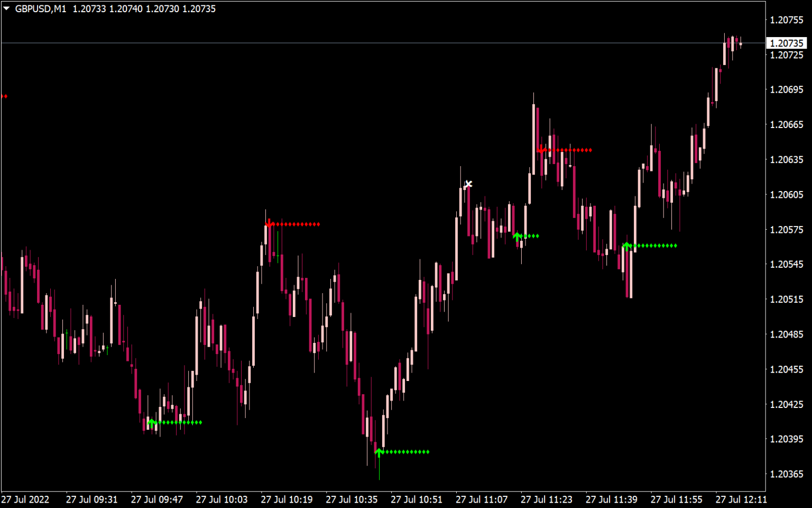The width and height of the screenshot is (812, 508).
Task: Select the 27 Jul 2022 date label
Action: pos(25,500)
